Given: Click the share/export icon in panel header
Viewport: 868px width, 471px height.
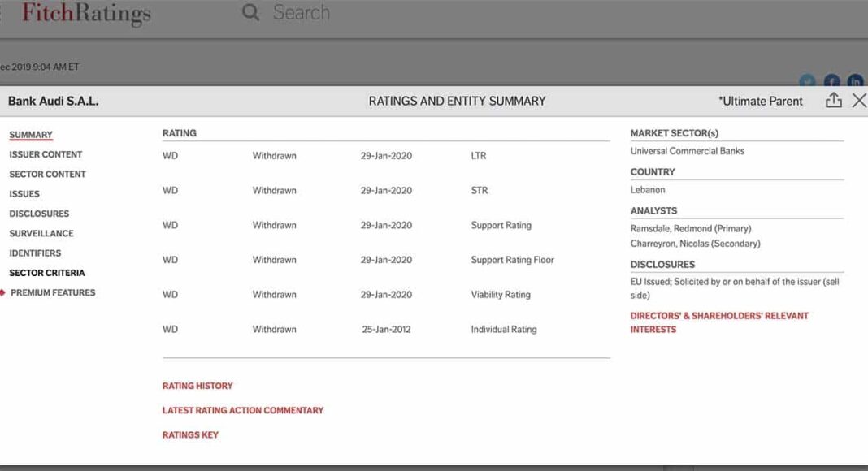Looking at the screenshot, I should pos(833,101).
